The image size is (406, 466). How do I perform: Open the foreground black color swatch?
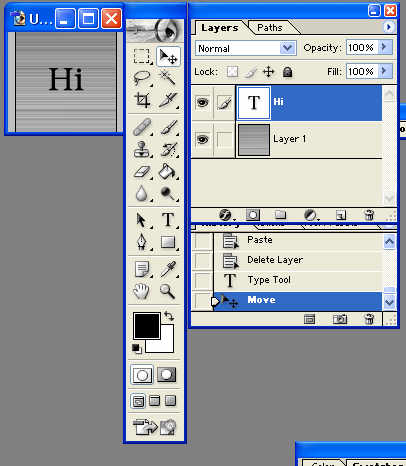[x=147, y=325]
